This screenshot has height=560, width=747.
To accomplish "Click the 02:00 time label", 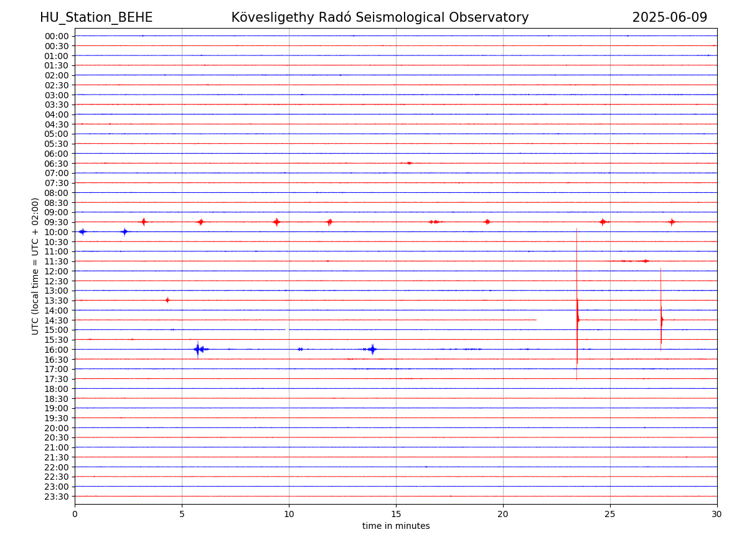I will [57, 75].
